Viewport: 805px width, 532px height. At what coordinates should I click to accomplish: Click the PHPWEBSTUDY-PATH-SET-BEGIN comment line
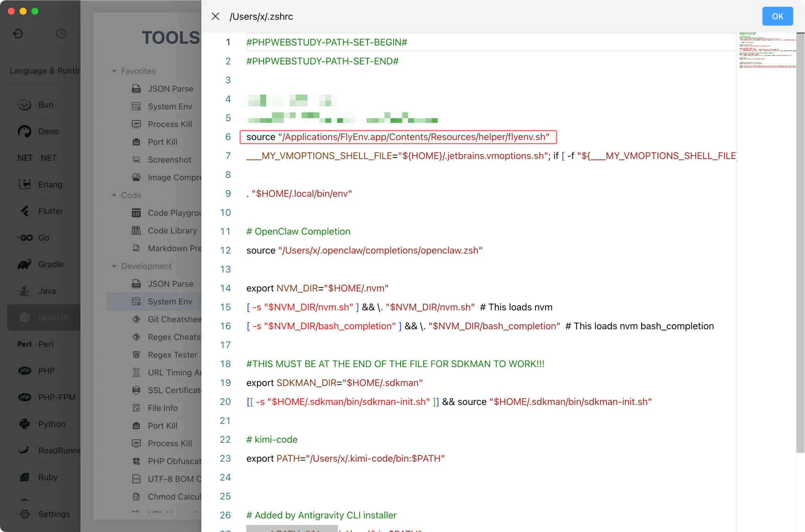click(327, 42)
